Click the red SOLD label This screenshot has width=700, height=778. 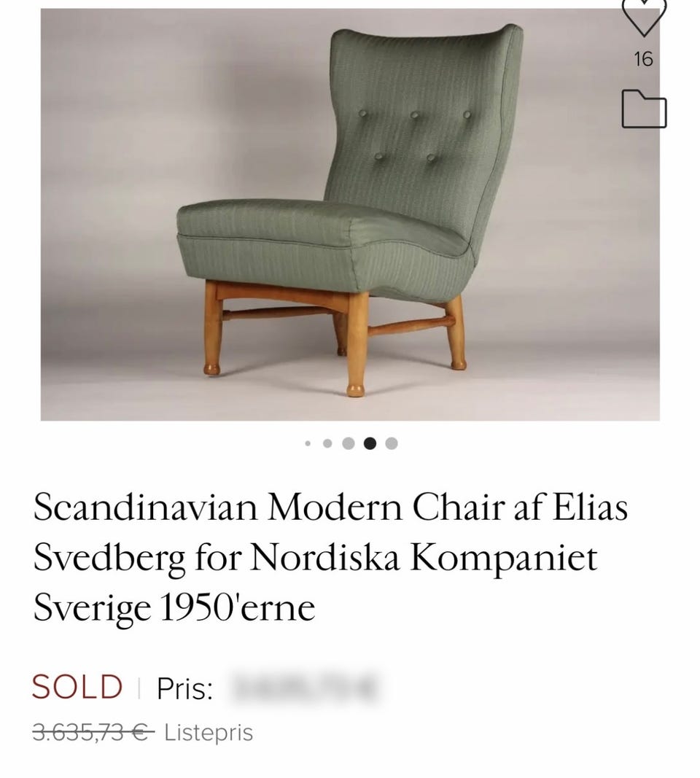coord(77,688)
